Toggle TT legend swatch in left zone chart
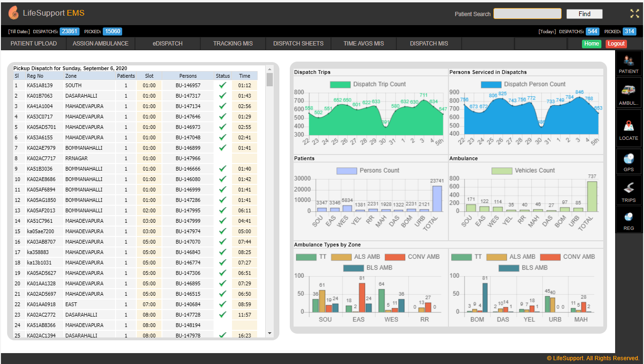 pyautogui.click(x=306, y=257)
